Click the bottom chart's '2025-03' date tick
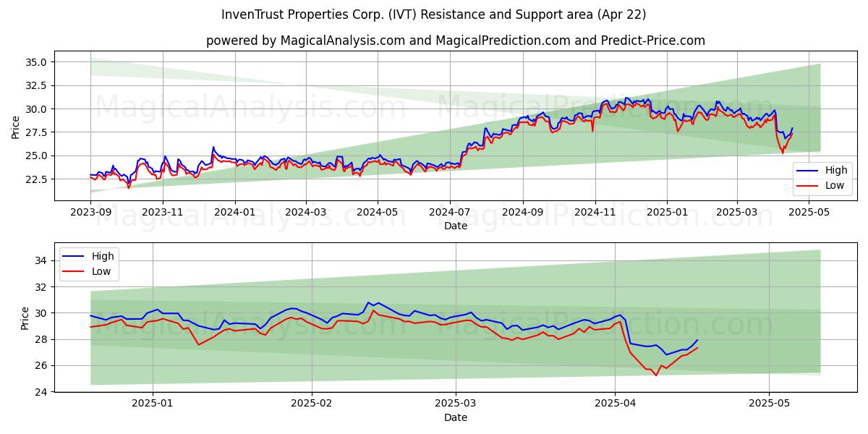868x434 pixels. [x=456, y=404]
